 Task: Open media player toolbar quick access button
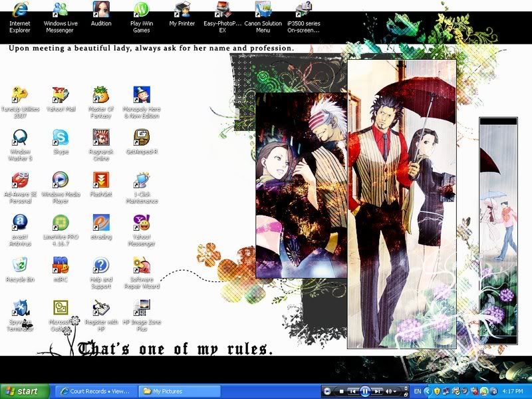point(327,392)
